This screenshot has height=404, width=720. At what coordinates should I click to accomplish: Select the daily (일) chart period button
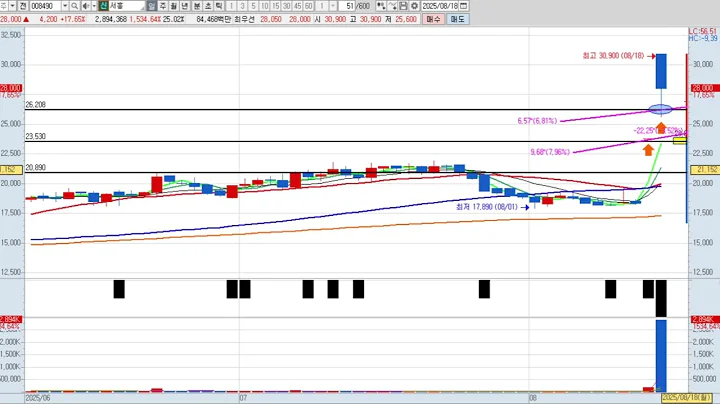152,6
